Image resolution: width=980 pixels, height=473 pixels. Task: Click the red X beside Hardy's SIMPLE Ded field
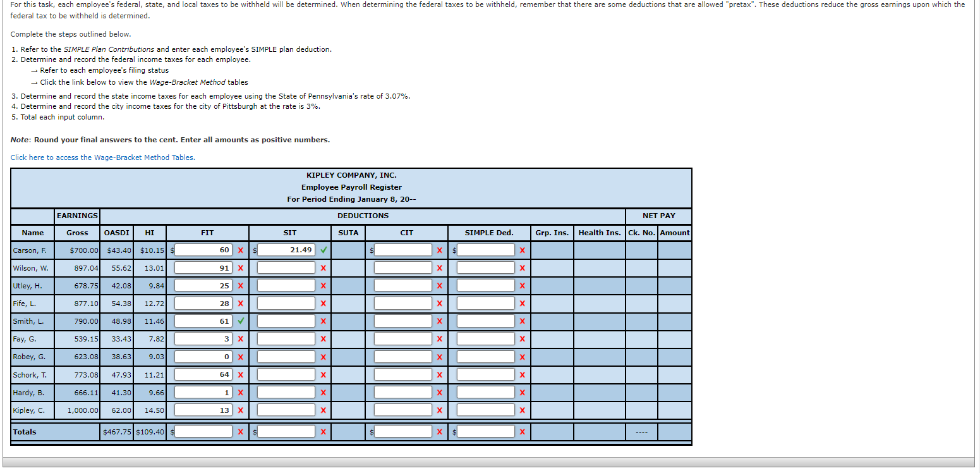[521, 391]
